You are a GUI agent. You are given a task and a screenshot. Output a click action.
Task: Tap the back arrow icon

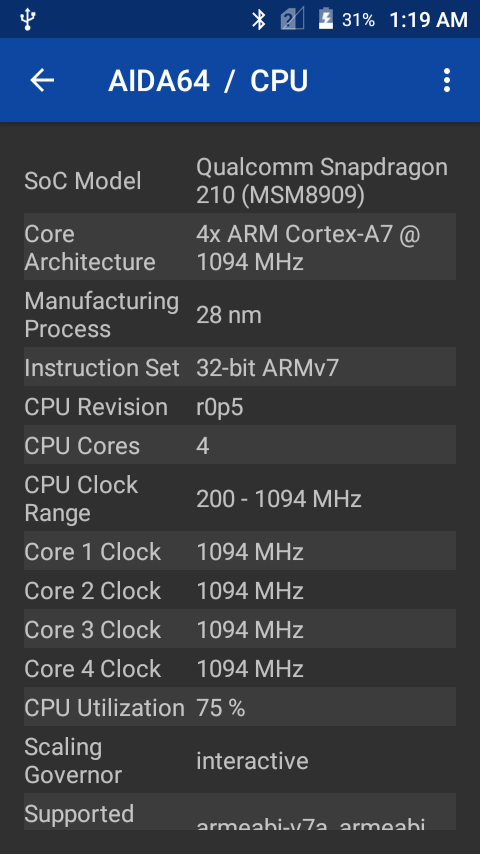pos(42,81)
